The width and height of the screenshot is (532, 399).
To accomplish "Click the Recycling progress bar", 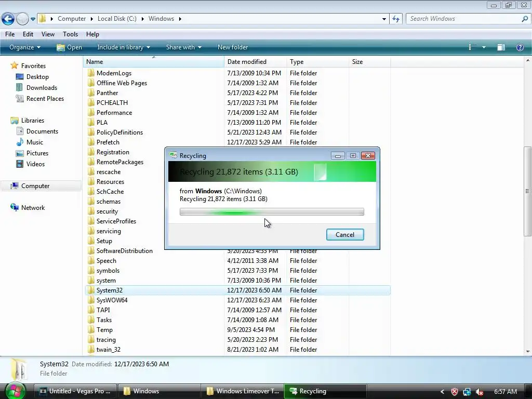I will click(272, 212).
